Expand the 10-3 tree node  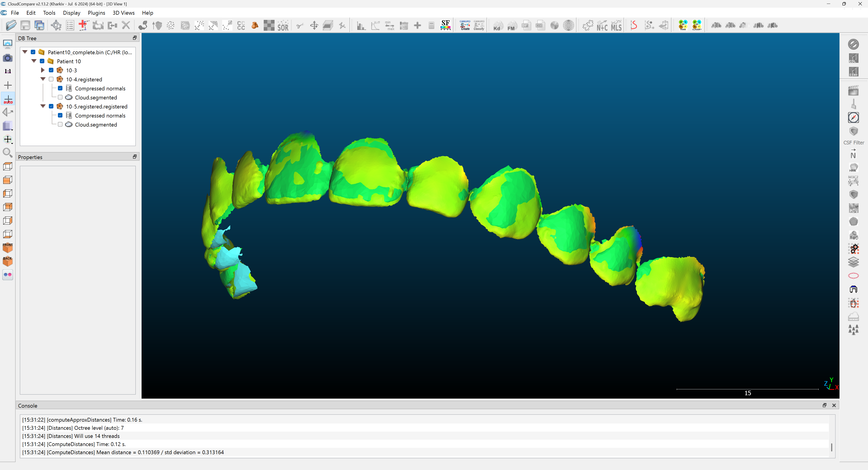(x=43, y=70)
